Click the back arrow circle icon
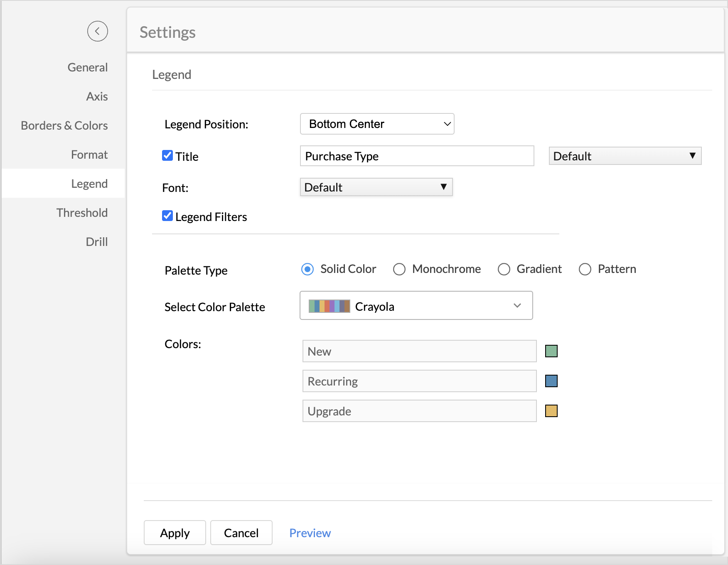Image resolution: width=728 pixels, height=565 pixels. point(97,31)
